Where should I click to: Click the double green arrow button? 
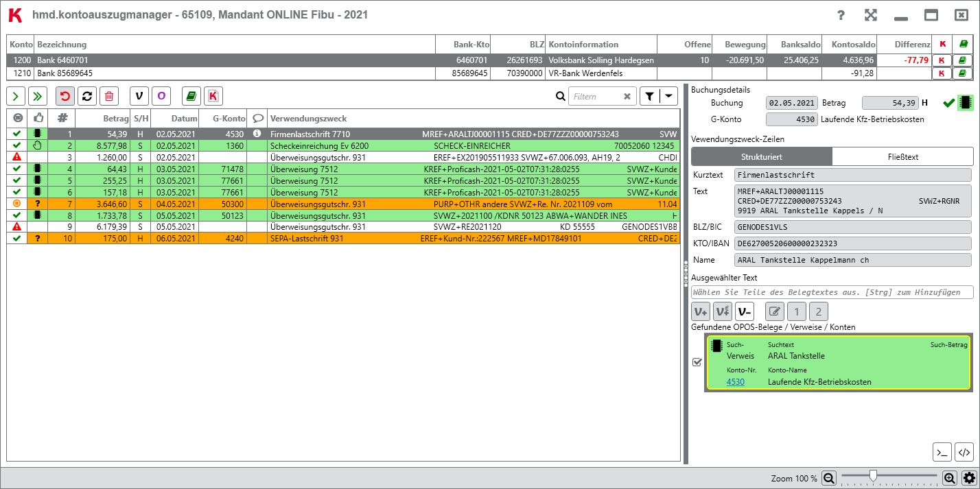click(38, 97)
